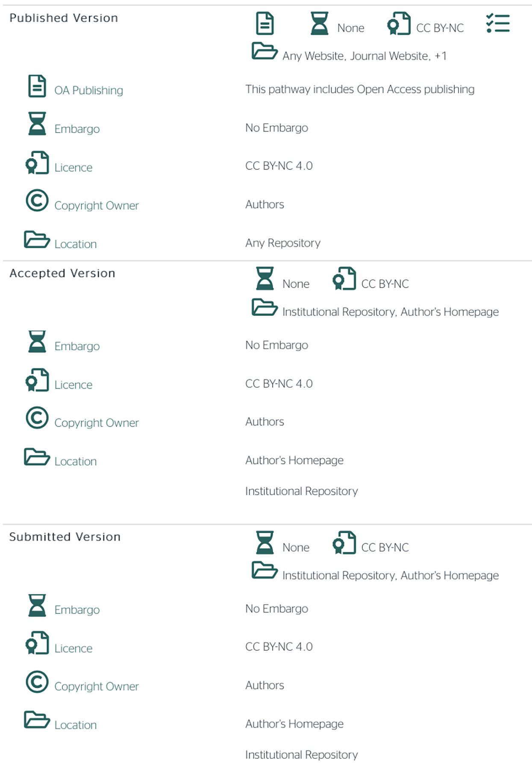Click the hourglass icon in Published Version summary row

coord(319,24)
